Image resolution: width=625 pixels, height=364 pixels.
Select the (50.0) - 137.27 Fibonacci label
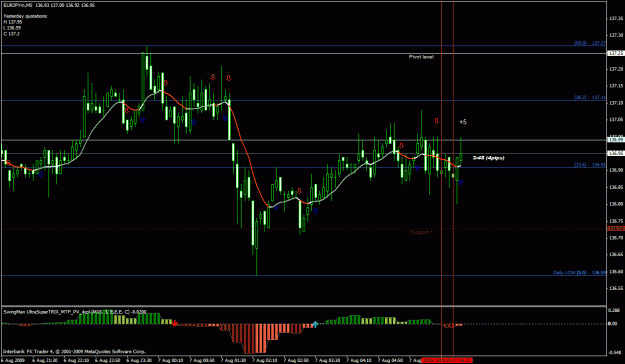(x=590, y=43)
